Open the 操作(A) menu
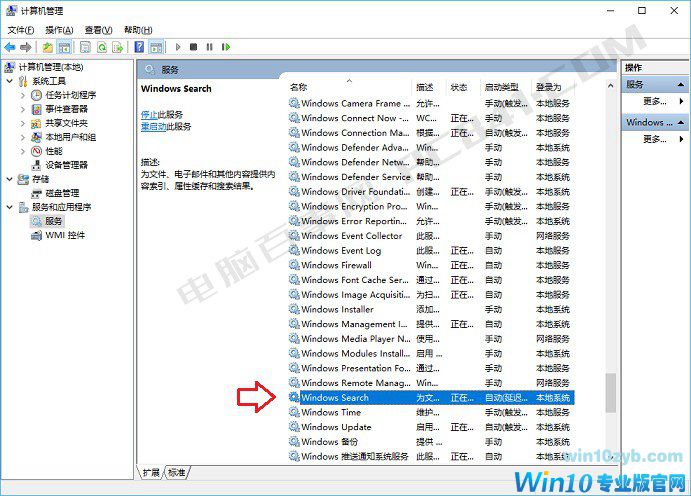 pyautogui.click(x=59, y=30)
